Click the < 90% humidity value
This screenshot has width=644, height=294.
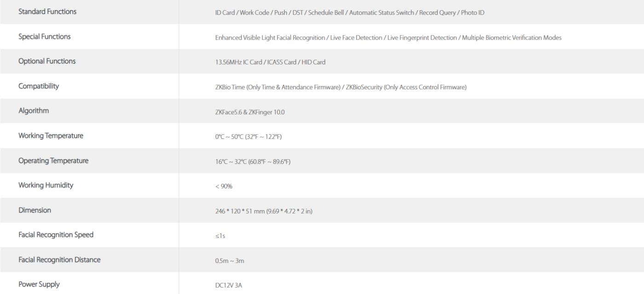[216, 186]
